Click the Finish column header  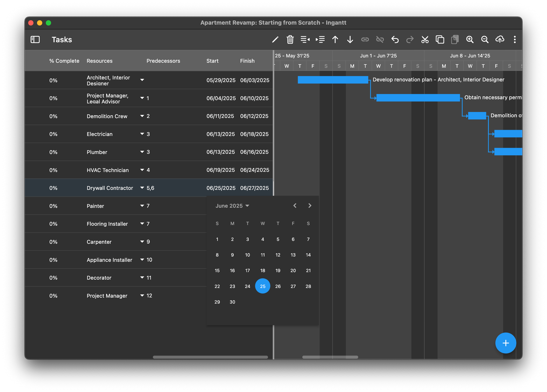247,61
